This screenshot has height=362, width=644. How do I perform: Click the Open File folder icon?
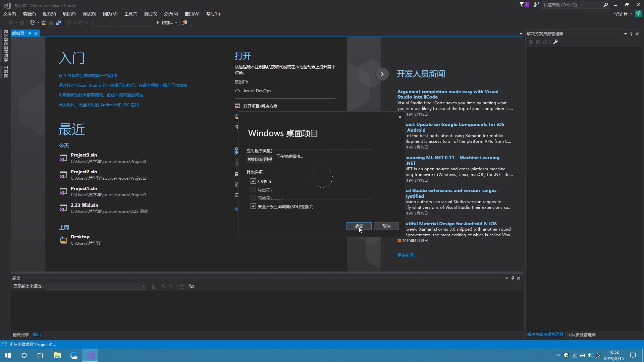tap(44, 23)
